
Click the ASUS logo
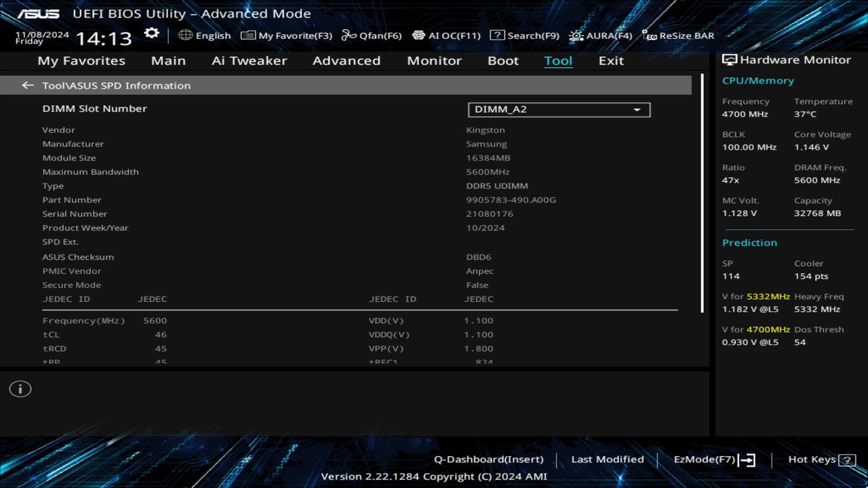[38, 14]
